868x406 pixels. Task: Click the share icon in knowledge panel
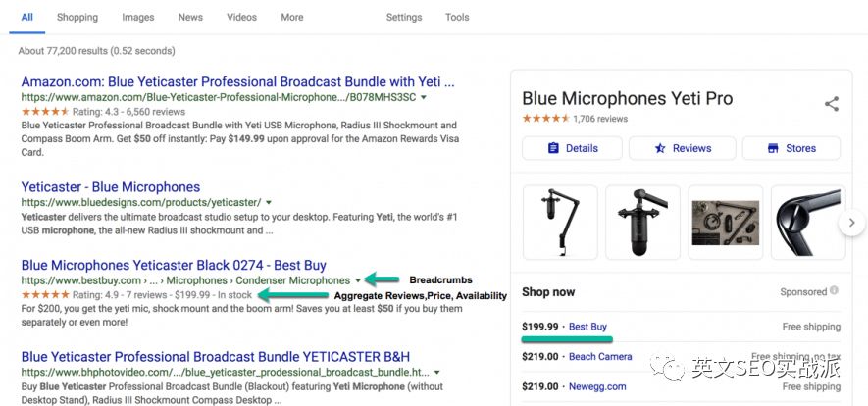pyautogui.click(x=831, y=103)
